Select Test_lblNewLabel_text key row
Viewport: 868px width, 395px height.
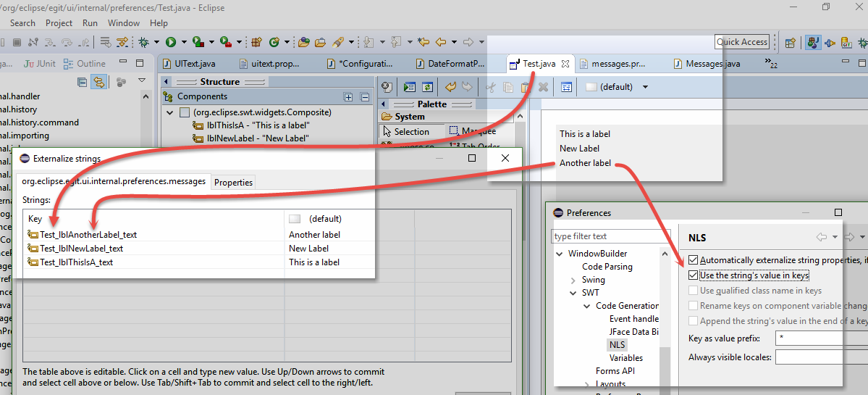(x=81, y=249)
